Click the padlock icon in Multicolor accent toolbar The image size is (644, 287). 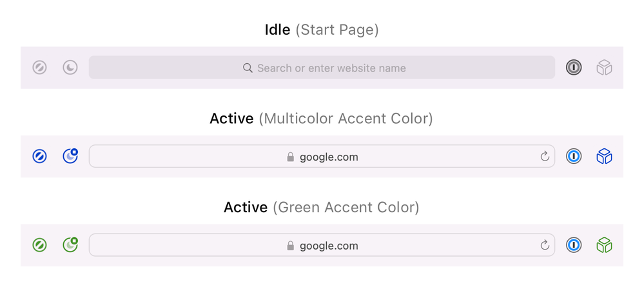click(x=290, y=157)
